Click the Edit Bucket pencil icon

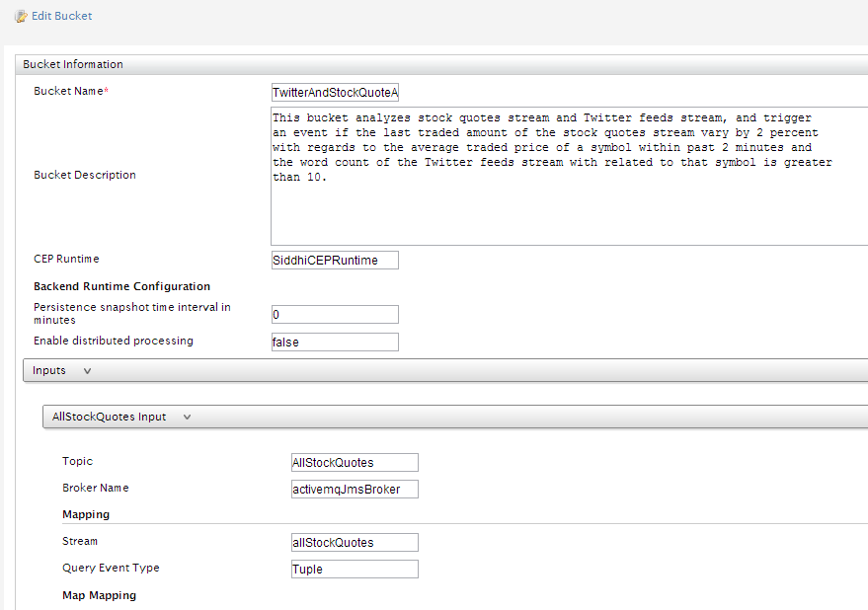coord(21,16)
